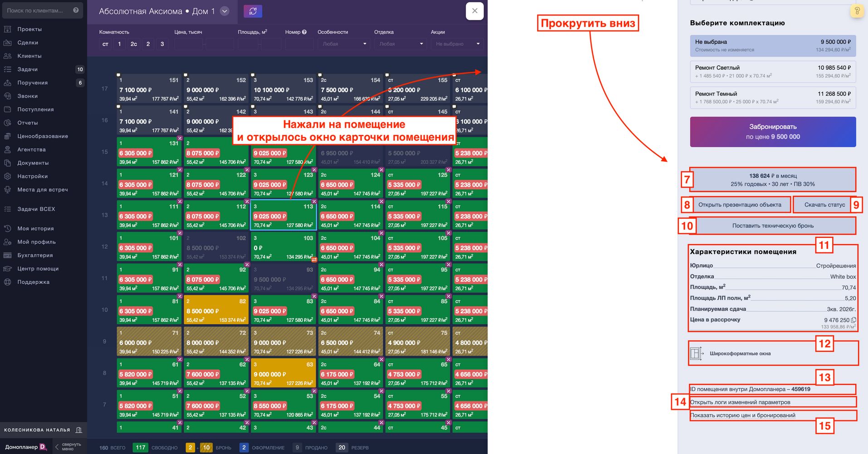Open the Открыть логи изменений параметров link

click(x=740, y=402)
